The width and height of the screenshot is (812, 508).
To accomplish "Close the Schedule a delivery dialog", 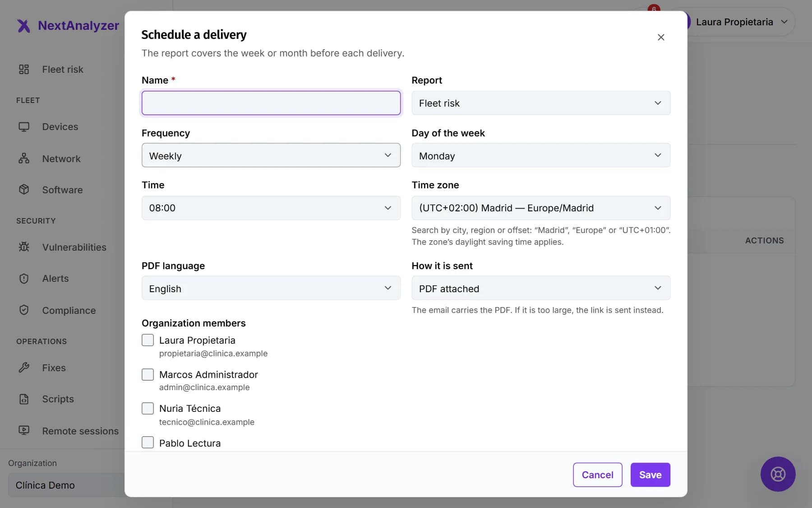I will coord(661,37).
